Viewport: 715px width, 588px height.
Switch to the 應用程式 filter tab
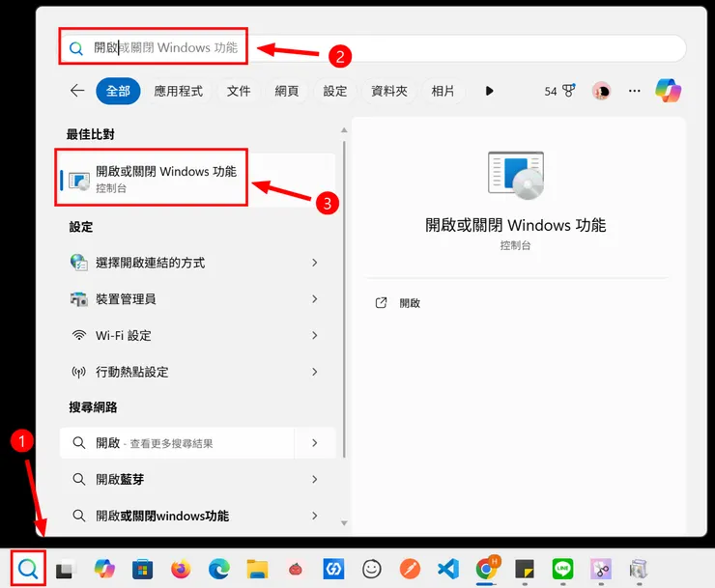[x=179, y=91]
